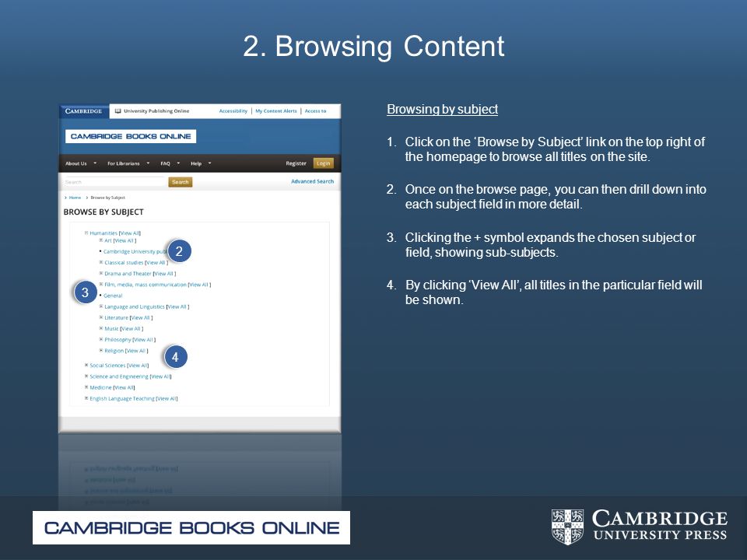This screenshot has width=747, height=560.
Task: Expand the Philosophy subject
Action: click(x=101, y=339)
